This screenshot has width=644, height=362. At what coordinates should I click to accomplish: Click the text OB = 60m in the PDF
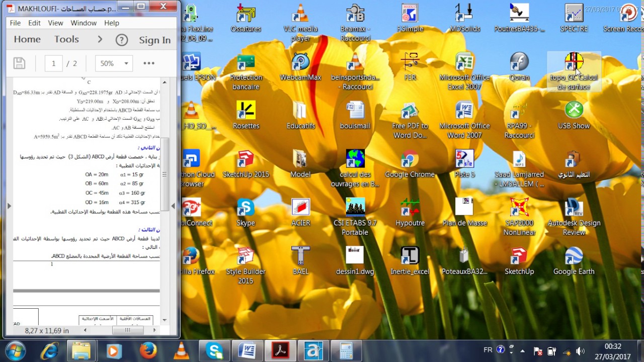click(x=97, y=184)
